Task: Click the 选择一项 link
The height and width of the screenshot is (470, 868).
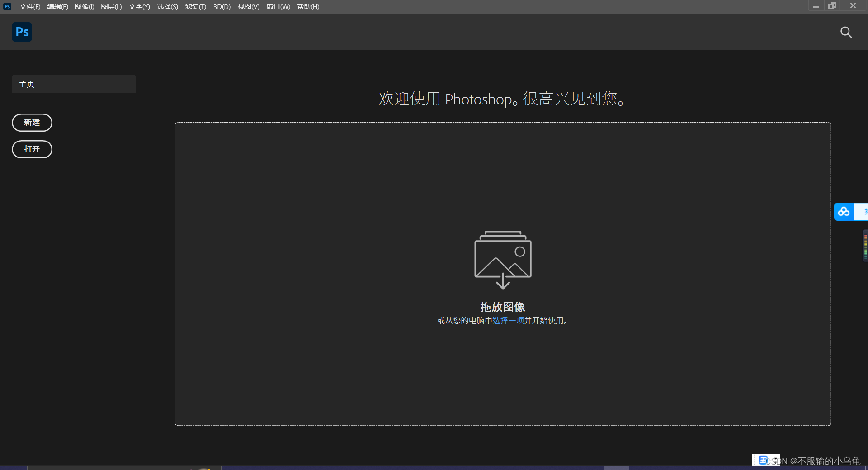Action: (508, 320)
